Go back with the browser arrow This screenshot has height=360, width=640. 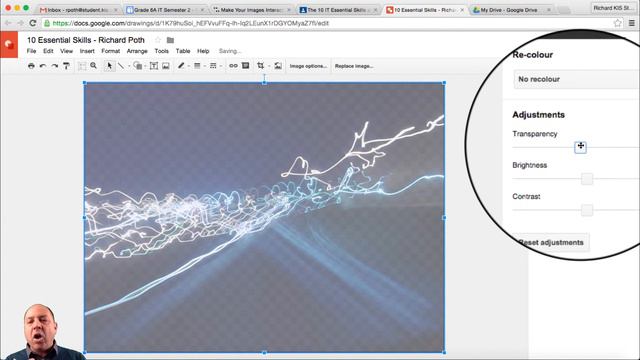(x=8, y=23)
